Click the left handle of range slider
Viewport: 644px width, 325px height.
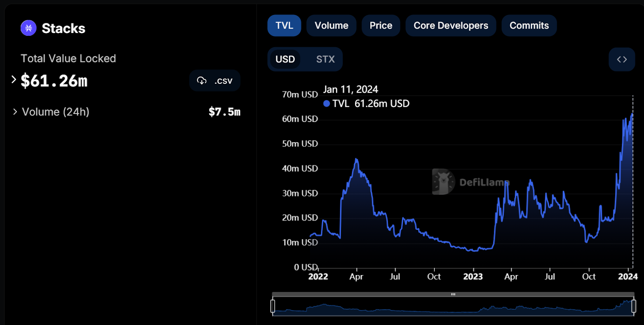point(272,306)
